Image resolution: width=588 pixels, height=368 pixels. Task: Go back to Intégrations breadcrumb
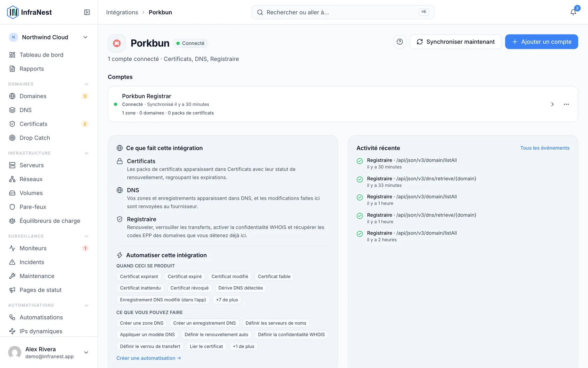coord(122,12)
